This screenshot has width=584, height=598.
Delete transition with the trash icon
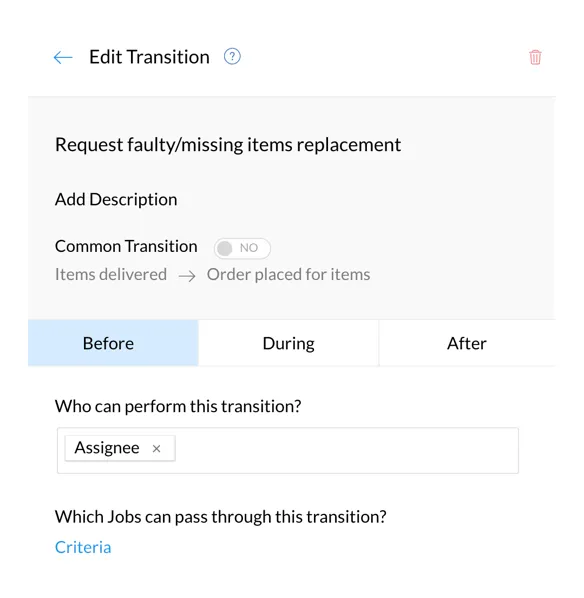[x=535, y=57]
